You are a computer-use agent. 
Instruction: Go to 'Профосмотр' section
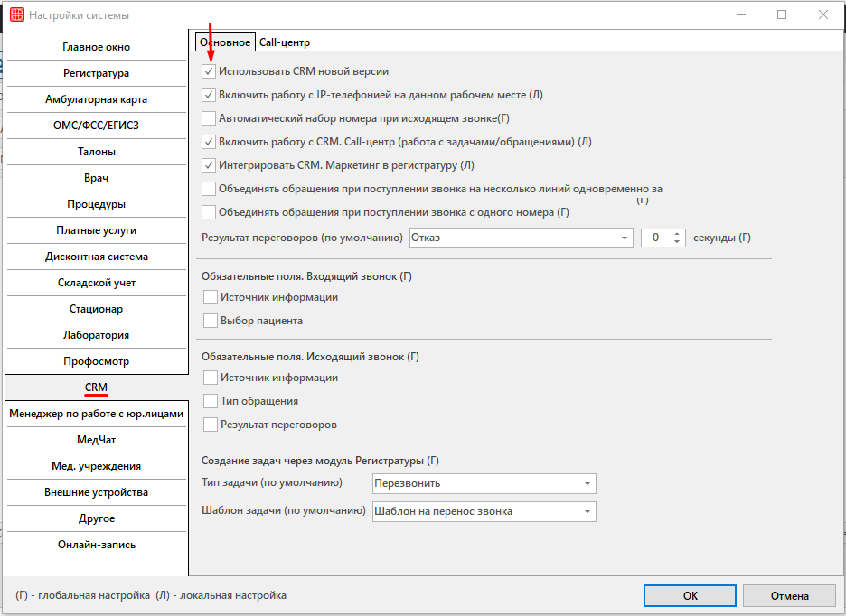tap(97, 361)
